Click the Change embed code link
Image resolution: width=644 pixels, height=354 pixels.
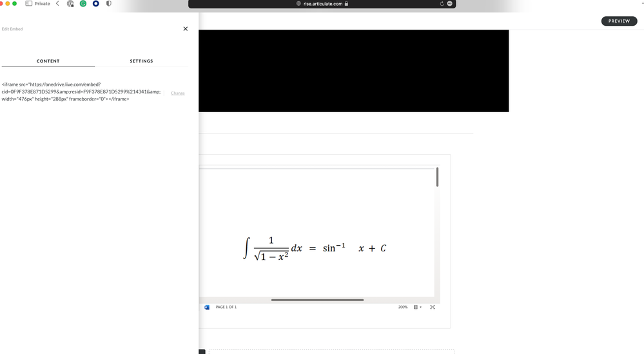(178, 93)
